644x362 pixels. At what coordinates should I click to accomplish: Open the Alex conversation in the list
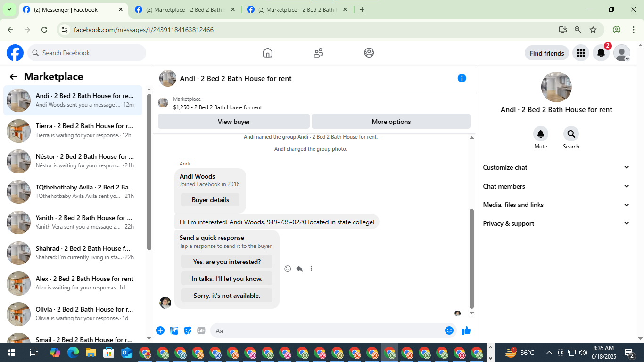point(73,283)
